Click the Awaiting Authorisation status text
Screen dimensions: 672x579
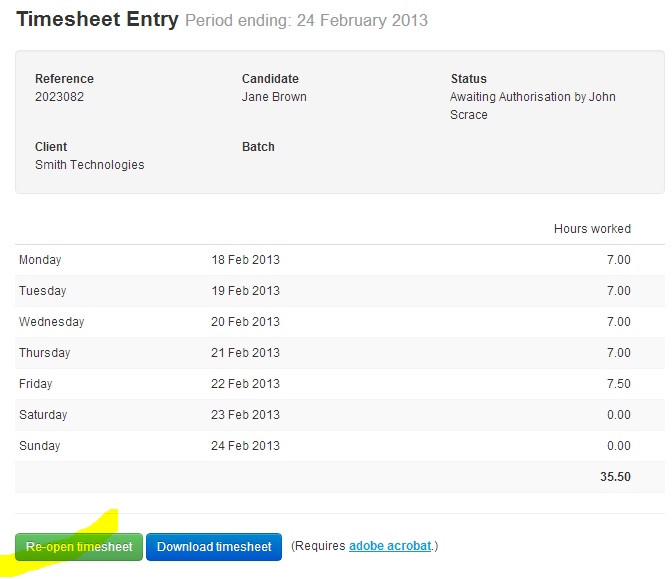(x=533, y=106)
